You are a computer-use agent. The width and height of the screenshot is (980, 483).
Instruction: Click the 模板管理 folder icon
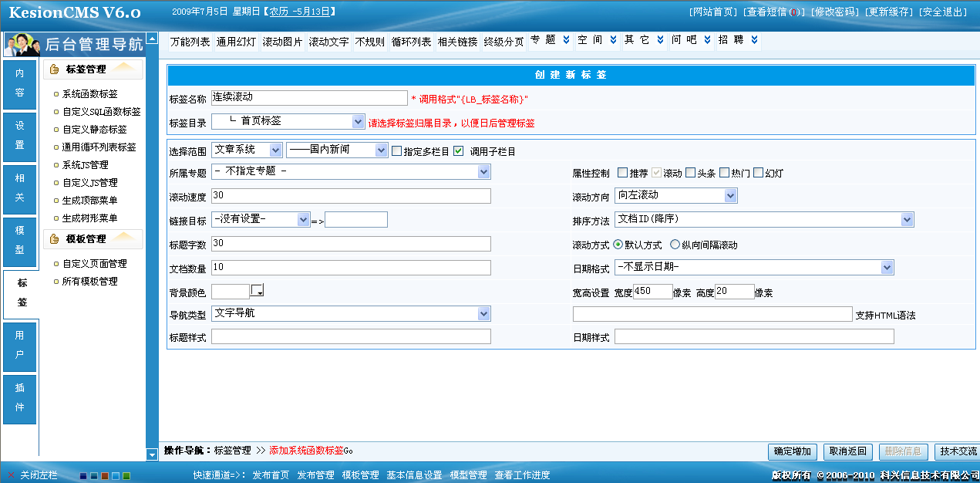tap(52, 238)
